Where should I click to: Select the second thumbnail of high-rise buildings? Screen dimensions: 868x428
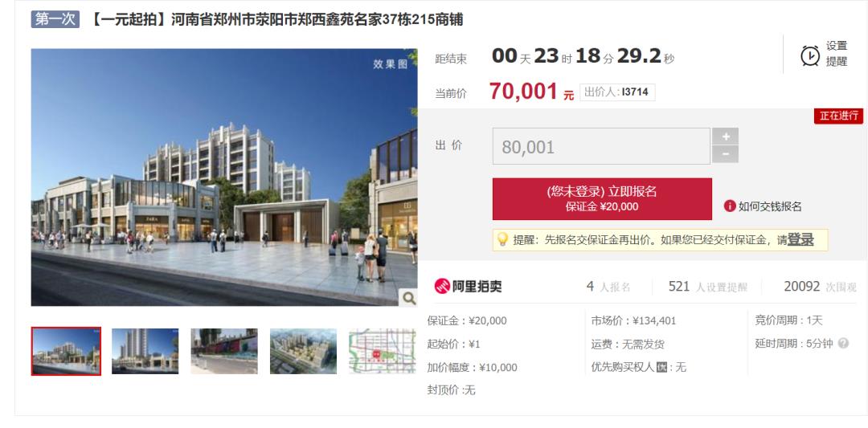pyautogui.click(x=145, y=351)
